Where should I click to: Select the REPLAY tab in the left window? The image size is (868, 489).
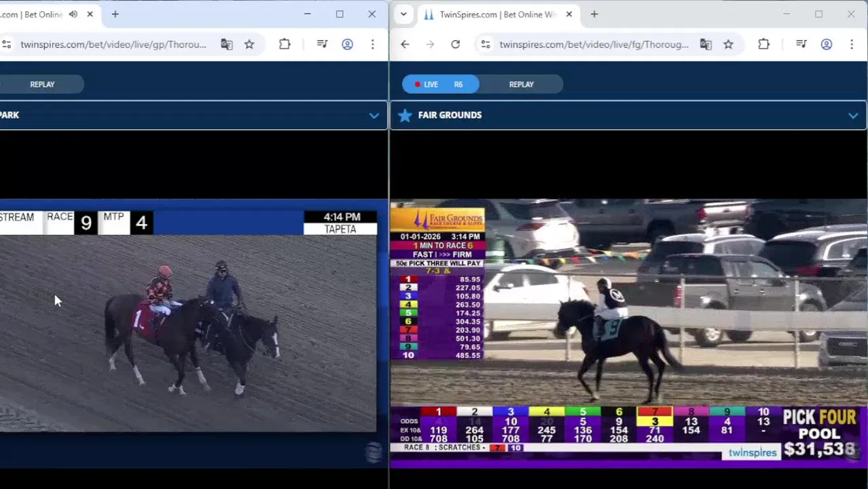pyautogui.click(x=42, y=84)
